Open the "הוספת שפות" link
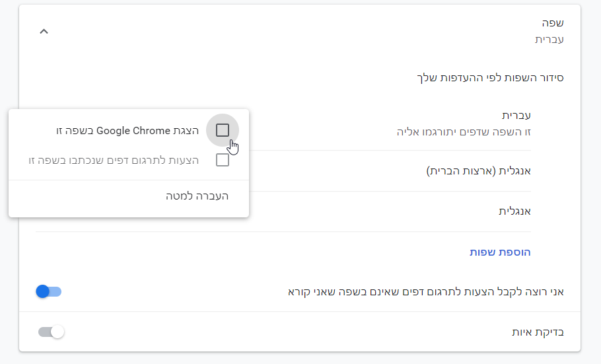The image size is (601, 364). pos(500,252)
